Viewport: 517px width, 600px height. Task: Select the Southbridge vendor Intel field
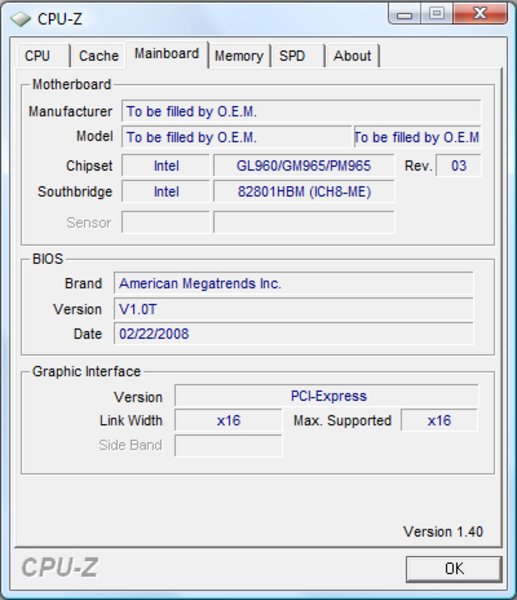(166, 191)
